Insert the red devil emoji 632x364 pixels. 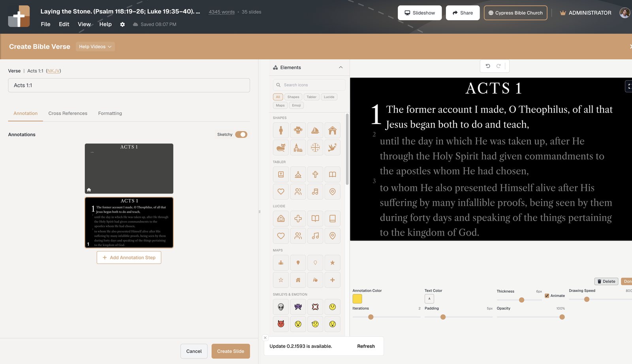pyautogui.click(x=281, y=324)
